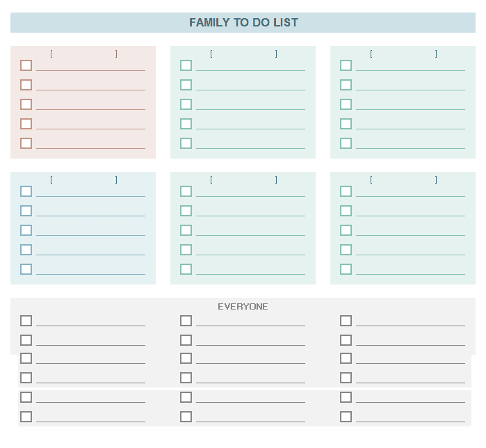The width and height of the screenshot is (486, 448).
Task: Tick fourth checkbox in bottom-right green list
Action: click(x=346, y=250)
